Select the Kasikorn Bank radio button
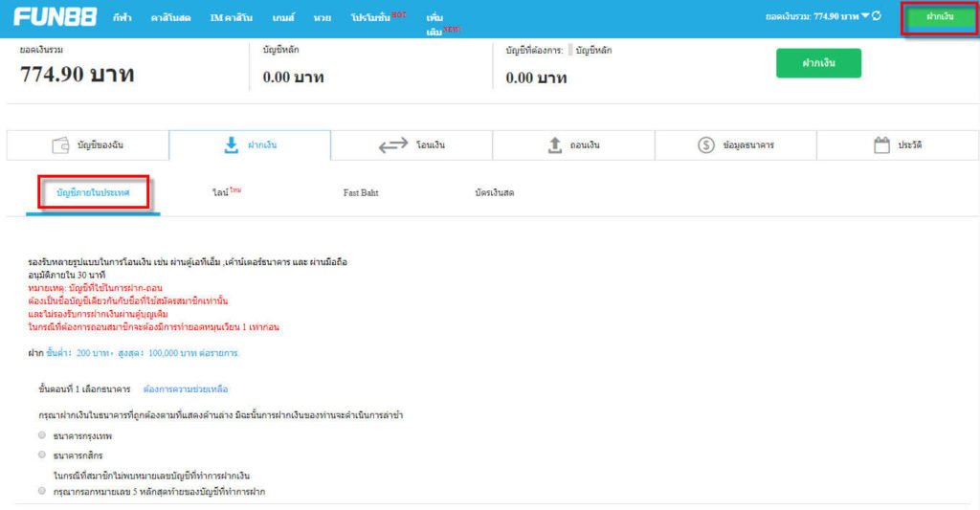Image resolution: width=980 pixels, height=510 pixels. point(42,455)
